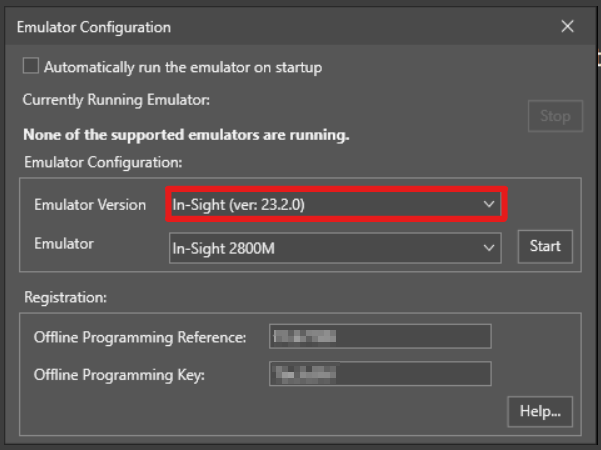Click the 'Offline Programming Reference:' label
Screen dimensions: 601x450
point(140,338)
